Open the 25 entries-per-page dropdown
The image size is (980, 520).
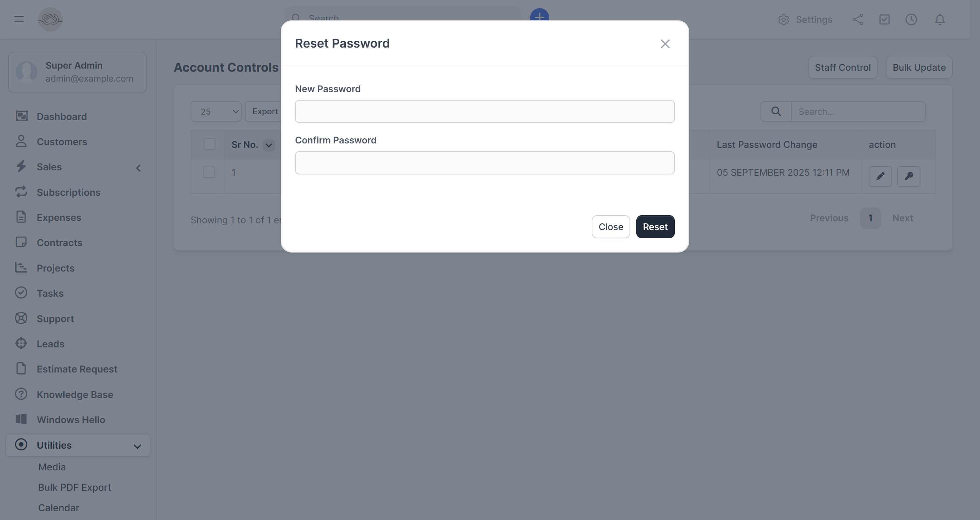tap(216, 111)
